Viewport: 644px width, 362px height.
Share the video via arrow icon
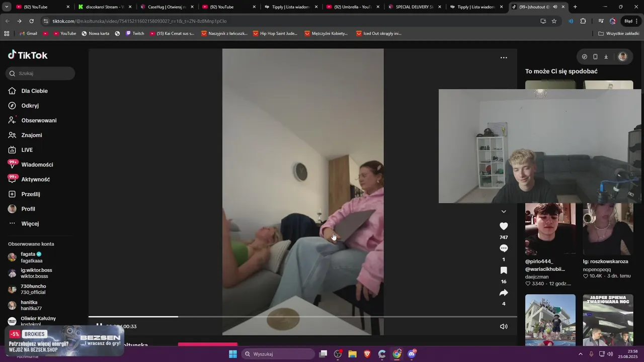tap(504, 293)
